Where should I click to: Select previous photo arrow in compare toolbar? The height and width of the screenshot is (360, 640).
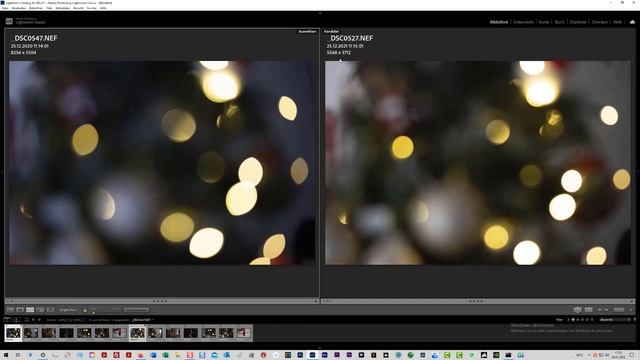[x=600, y=310]
